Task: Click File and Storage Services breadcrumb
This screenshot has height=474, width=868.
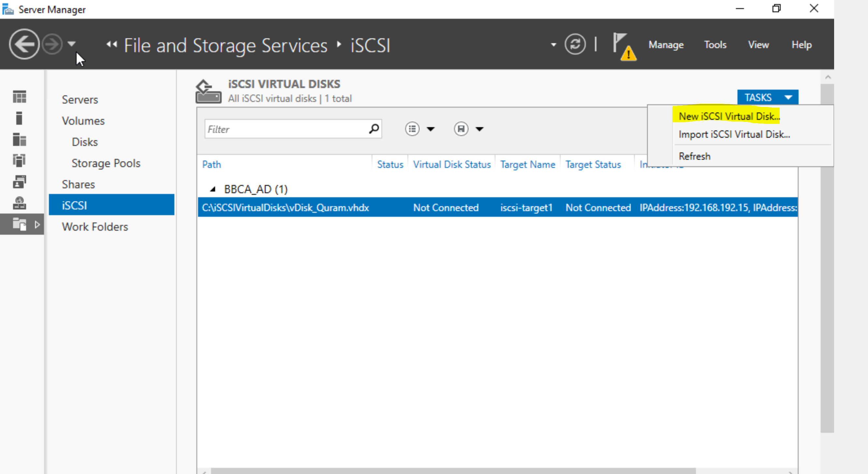Action: point(226,46)
